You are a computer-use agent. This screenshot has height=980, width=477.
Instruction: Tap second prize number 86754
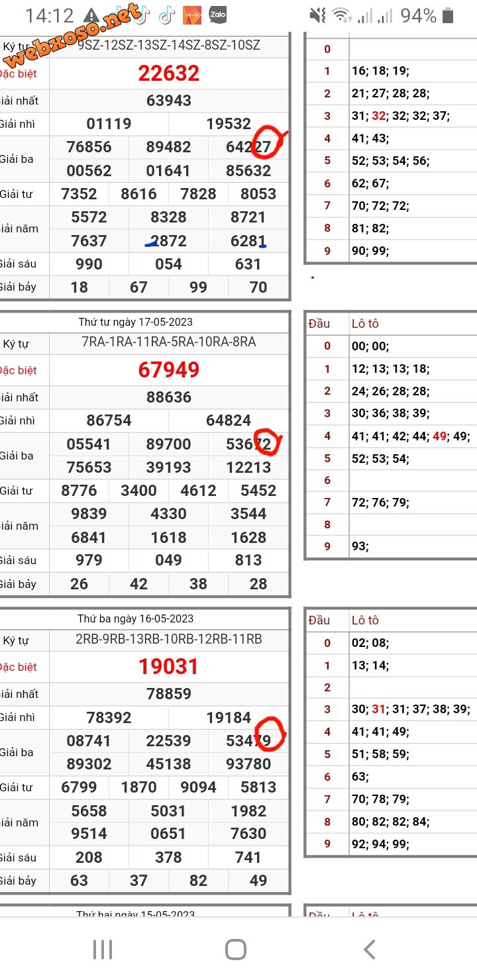[109, 420]
